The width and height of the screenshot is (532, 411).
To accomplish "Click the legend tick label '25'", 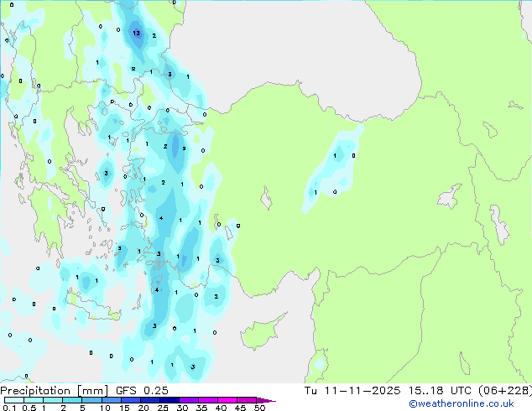I will click(163, 408).
